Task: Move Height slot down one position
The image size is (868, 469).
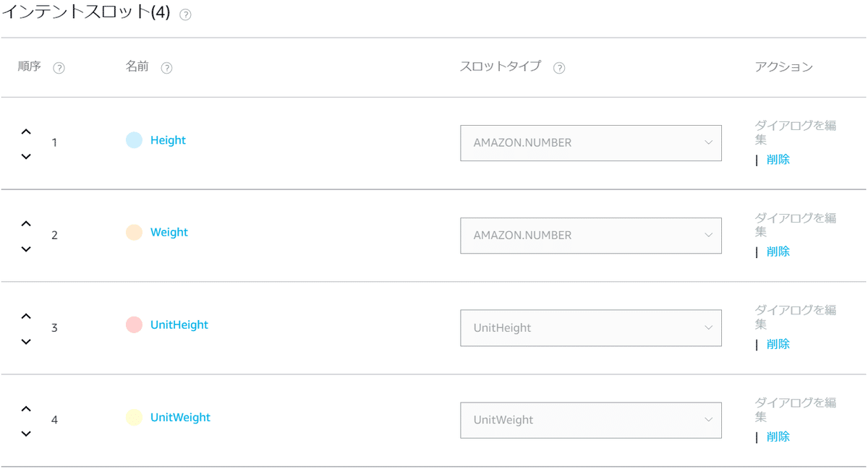Action: tap(26, 156)
